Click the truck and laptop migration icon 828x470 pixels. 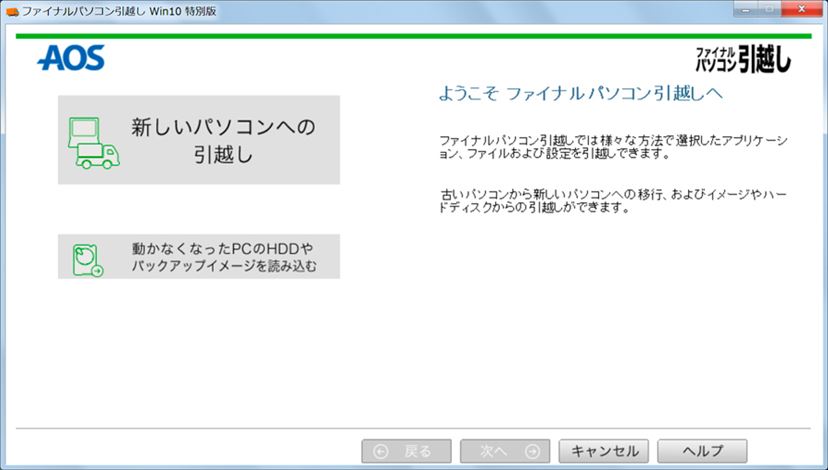point(94,143)
